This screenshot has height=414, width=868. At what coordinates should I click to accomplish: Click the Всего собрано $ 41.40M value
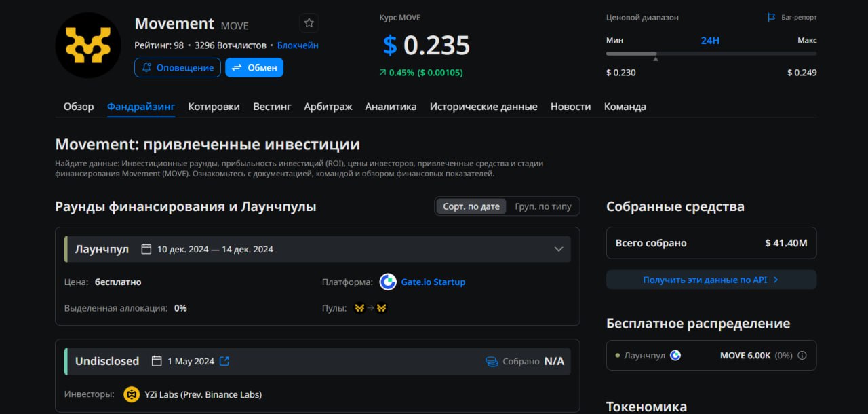786,243
